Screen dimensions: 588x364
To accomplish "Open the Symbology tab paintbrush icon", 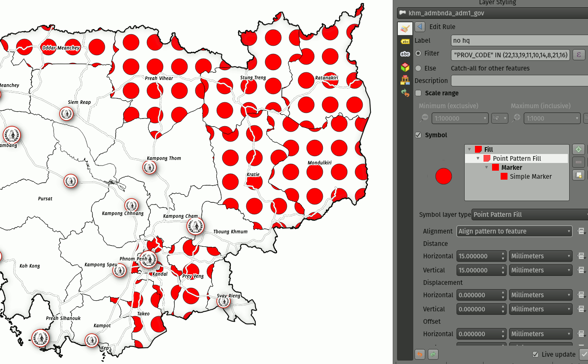I will (x=405, y=28).
